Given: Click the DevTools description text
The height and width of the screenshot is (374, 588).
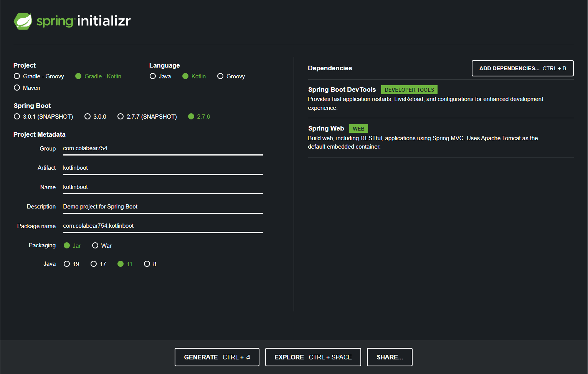Looking at the screenshot, I should [425, 104].
